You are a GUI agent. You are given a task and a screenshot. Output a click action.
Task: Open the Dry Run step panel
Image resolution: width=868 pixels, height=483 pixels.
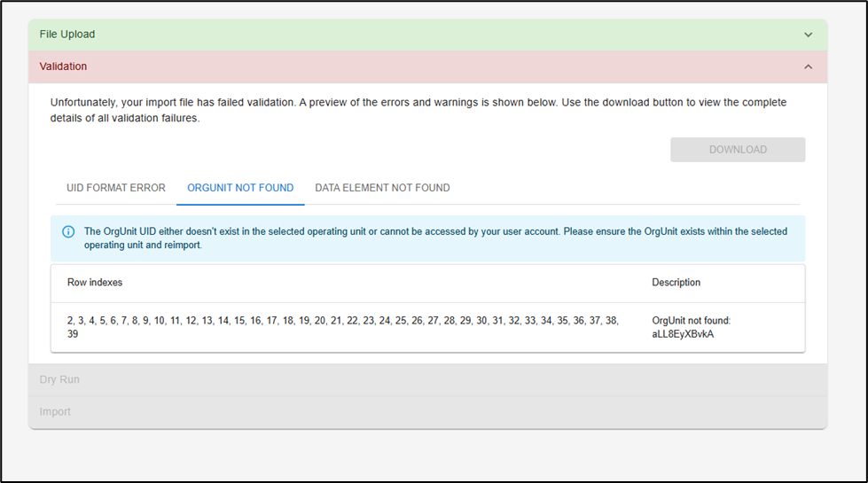[x=59, y=379]
